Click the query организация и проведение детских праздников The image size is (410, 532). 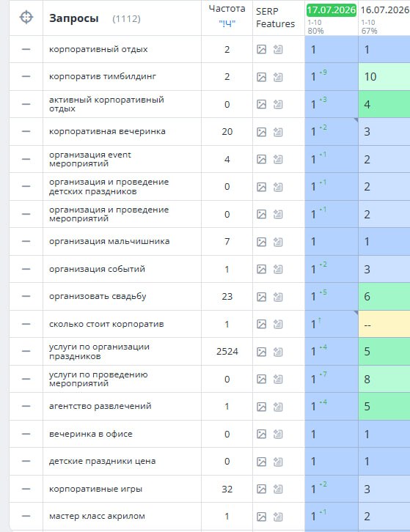coord(109,187)
